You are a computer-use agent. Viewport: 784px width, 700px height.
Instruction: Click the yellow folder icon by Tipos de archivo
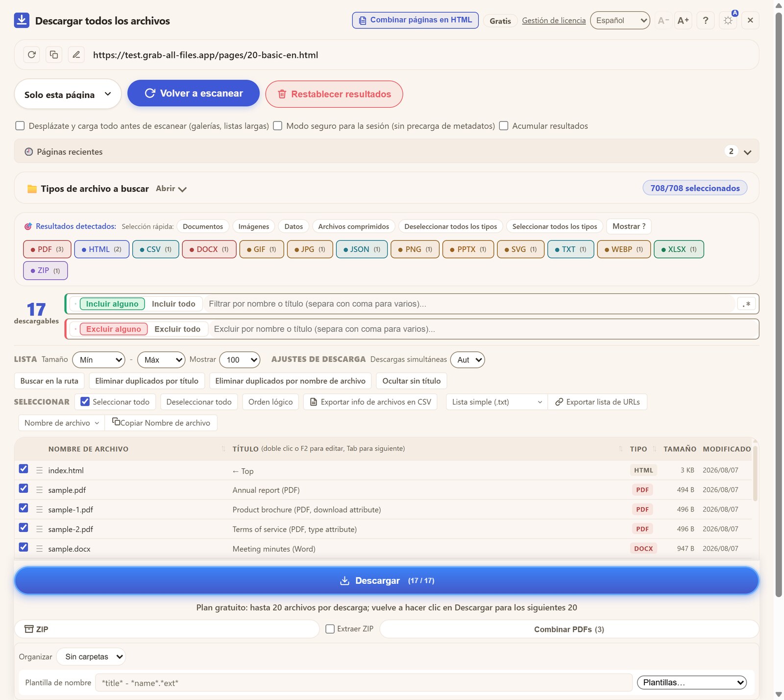32,189
